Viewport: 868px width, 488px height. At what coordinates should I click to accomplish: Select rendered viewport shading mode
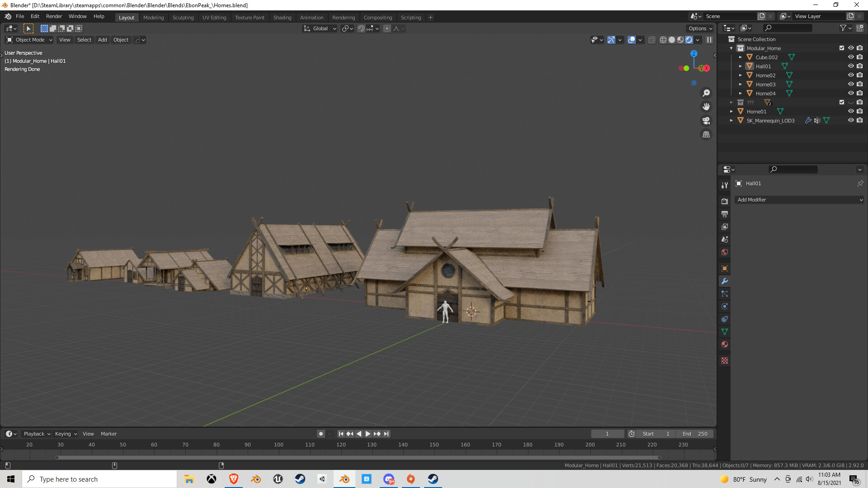point(689,40)
